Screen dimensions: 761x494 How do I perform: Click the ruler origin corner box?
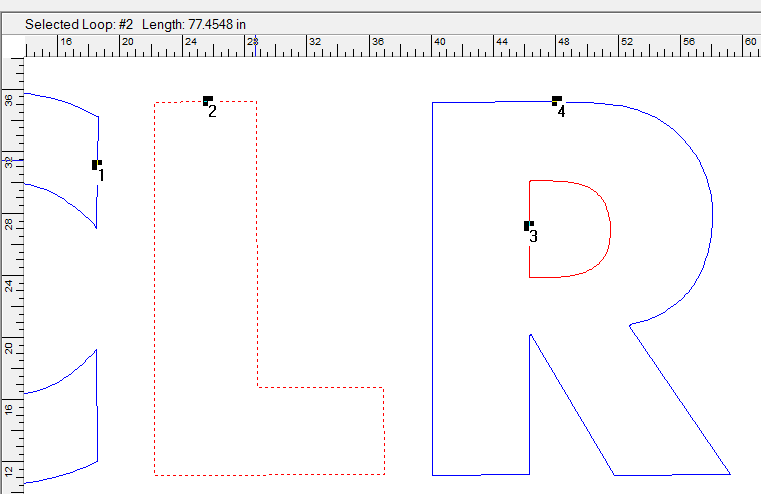tap(12, 45)
